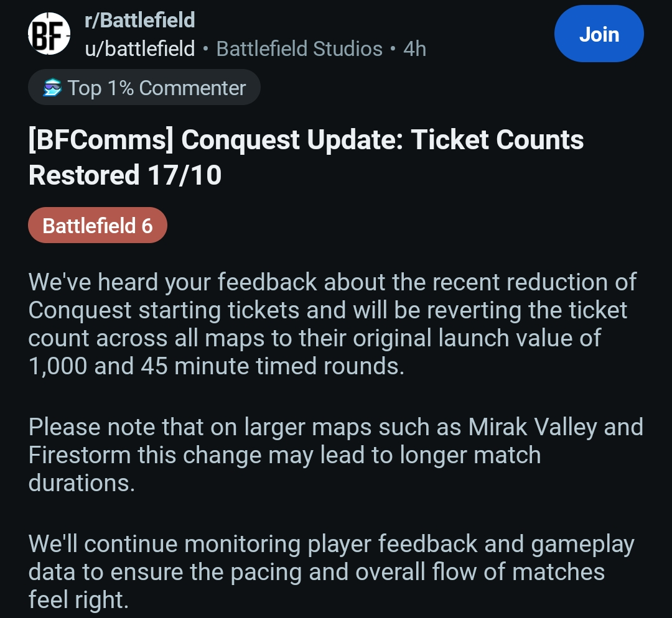Visit the u/battlefield user profile

coord(140,48)
